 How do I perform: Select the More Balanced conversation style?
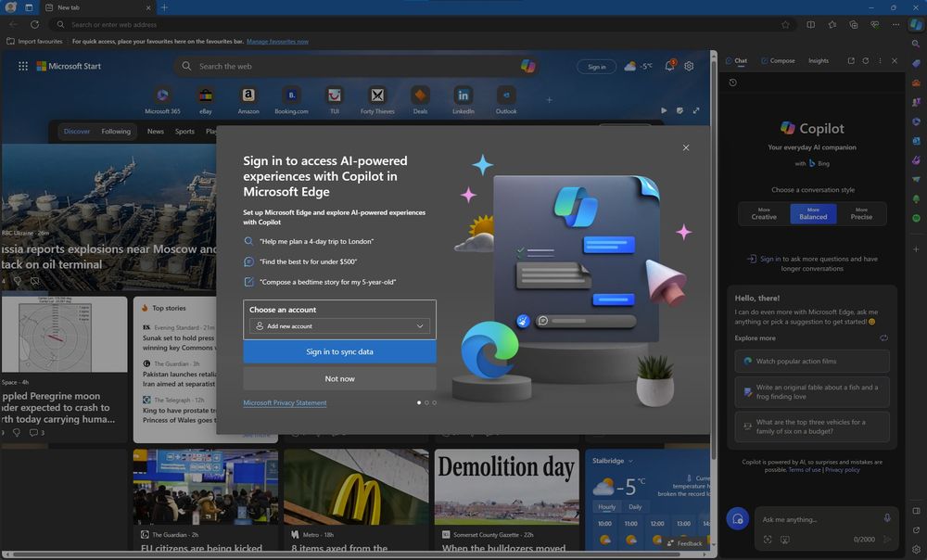point(813,213)
